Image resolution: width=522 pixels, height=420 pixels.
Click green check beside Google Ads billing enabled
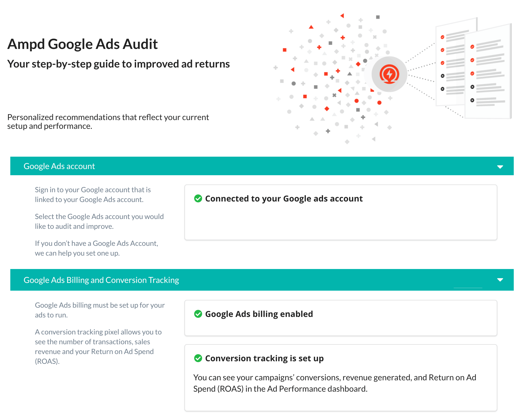point(198,314)
